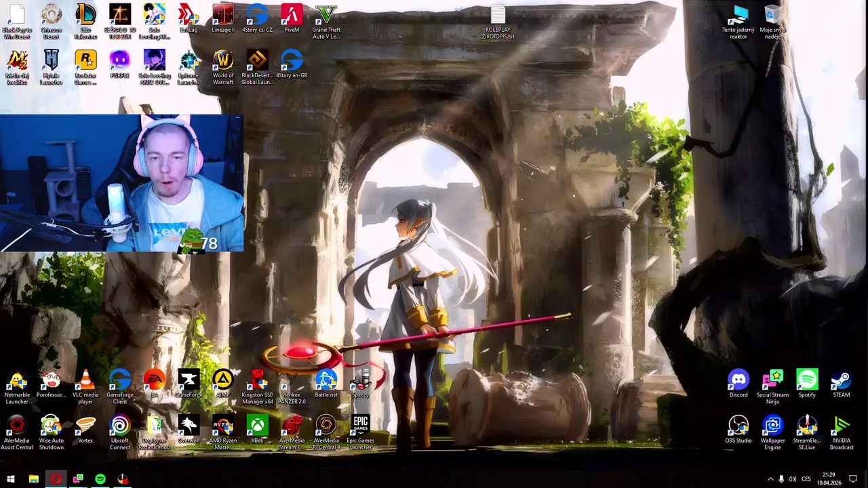The height and width of the screenshot is (488, 868).
Task: Select the Metin2 desktop shortcut
Action: click(x=17, y=67)
